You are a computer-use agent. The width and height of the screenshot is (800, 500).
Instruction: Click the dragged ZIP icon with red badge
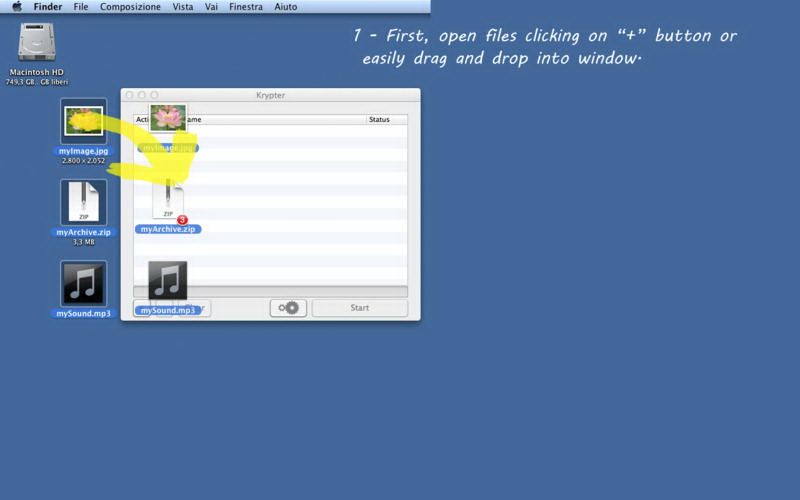168,200
